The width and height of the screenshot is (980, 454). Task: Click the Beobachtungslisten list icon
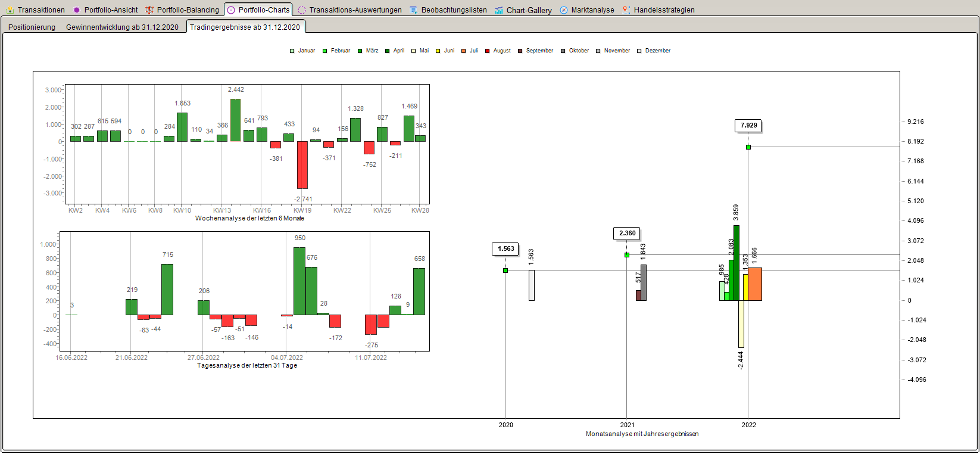(414, 10)
